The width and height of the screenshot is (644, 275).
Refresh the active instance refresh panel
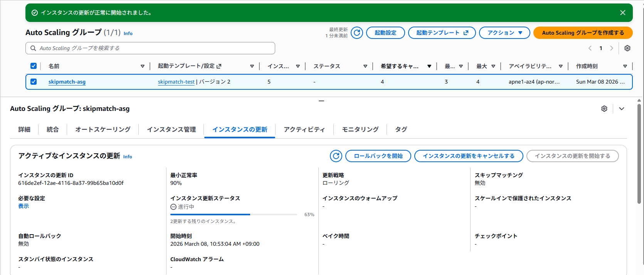tap(336, 156)
